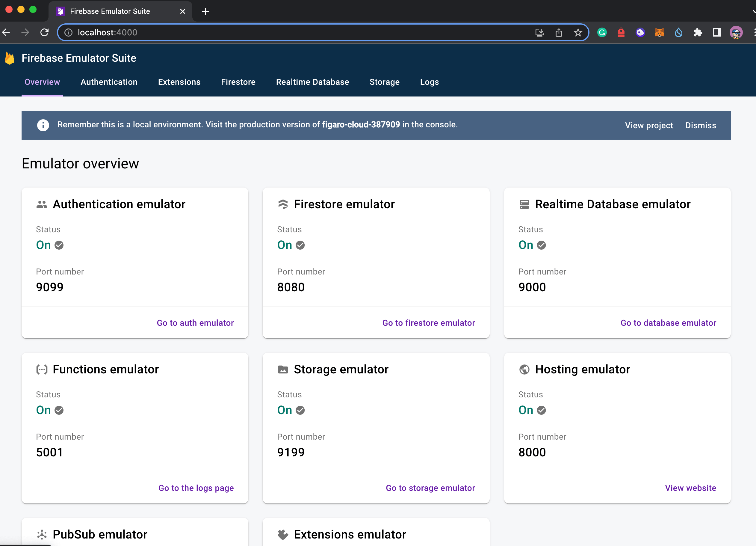Click the Storage emulator folder icon
The width and height of the screenshot is (756, 546).
[x=283, y=369]
